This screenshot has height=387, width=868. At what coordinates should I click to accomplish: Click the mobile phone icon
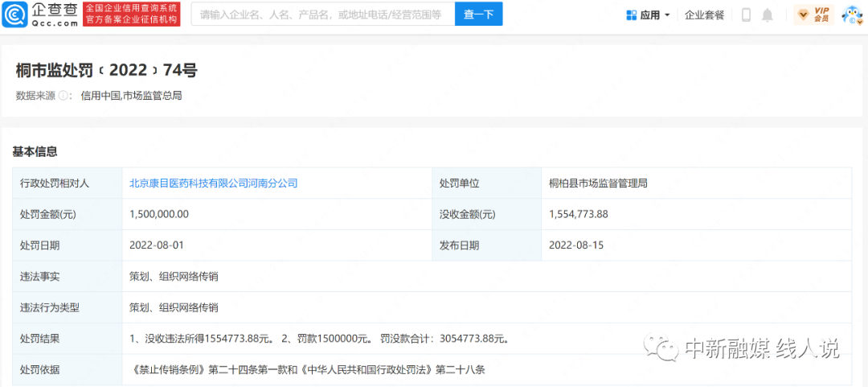click(x=746, y=15)
